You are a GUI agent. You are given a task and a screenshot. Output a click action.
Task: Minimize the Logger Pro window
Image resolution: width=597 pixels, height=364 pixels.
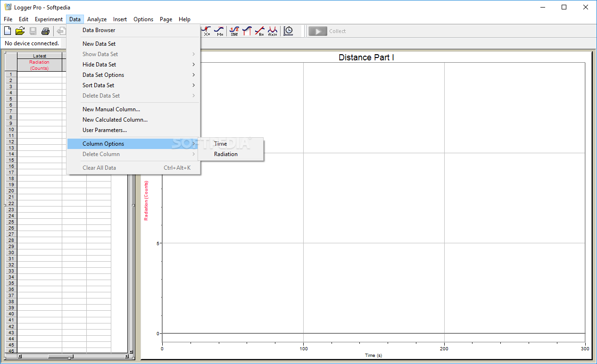pyautogui.click(x=543, y=7)
